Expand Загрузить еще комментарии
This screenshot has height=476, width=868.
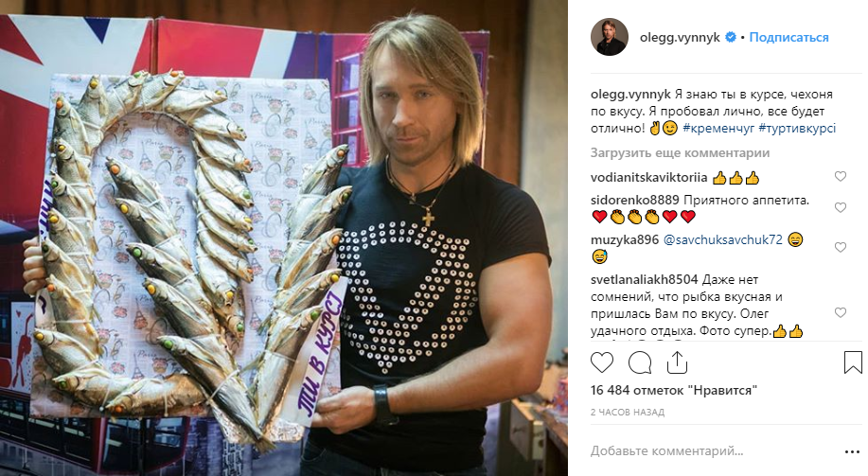(x=680, y=152)
